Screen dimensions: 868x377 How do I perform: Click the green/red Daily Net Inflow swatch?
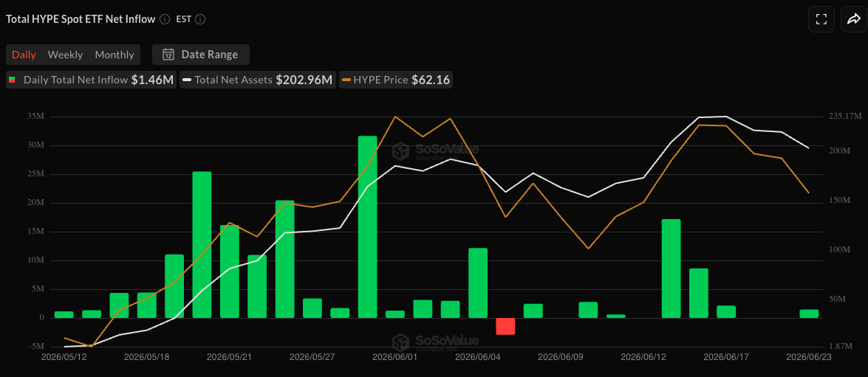(12, 80)
